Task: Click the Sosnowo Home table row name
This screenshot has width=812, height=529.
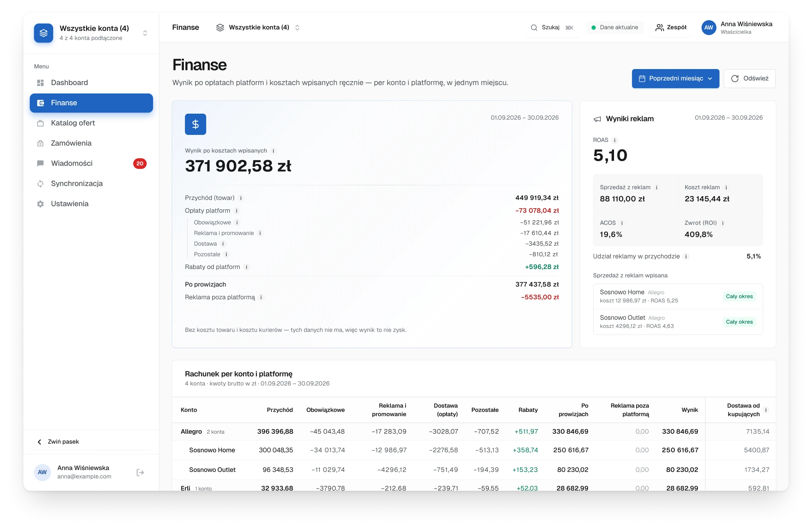Action: point(212,450)
